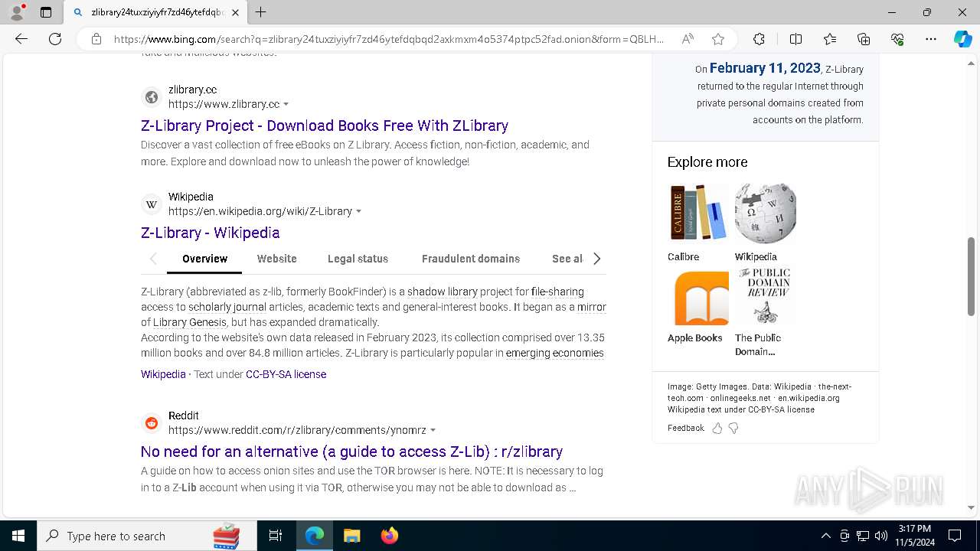
Task: Open the Wikipedia globe thumbnail in Explore more
Action: (765, 213)
